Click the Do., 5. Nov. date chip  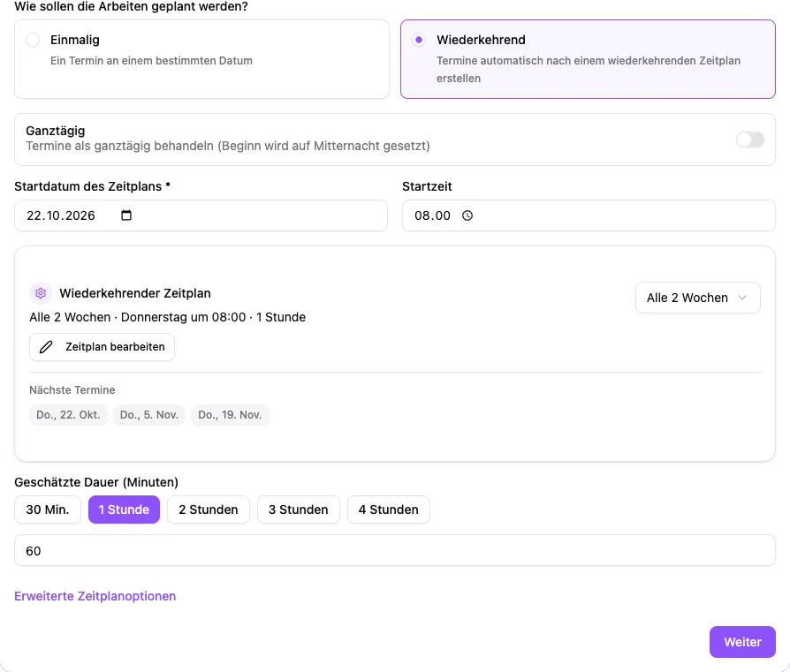149,415
